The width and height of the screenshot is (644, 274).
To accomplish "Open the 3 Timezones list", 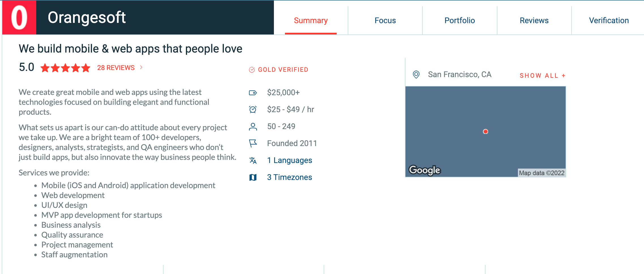I will pyautogui.click(x=289, y=177).
